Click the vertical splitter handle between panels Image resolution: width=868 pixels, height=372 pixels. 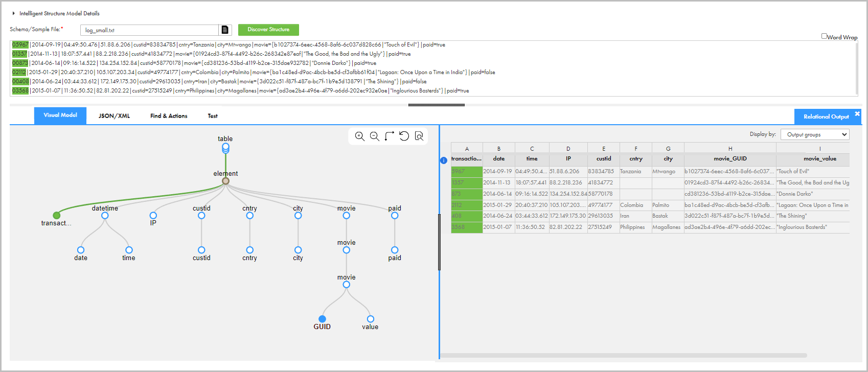pyautogui.click(x=439, y=242)
